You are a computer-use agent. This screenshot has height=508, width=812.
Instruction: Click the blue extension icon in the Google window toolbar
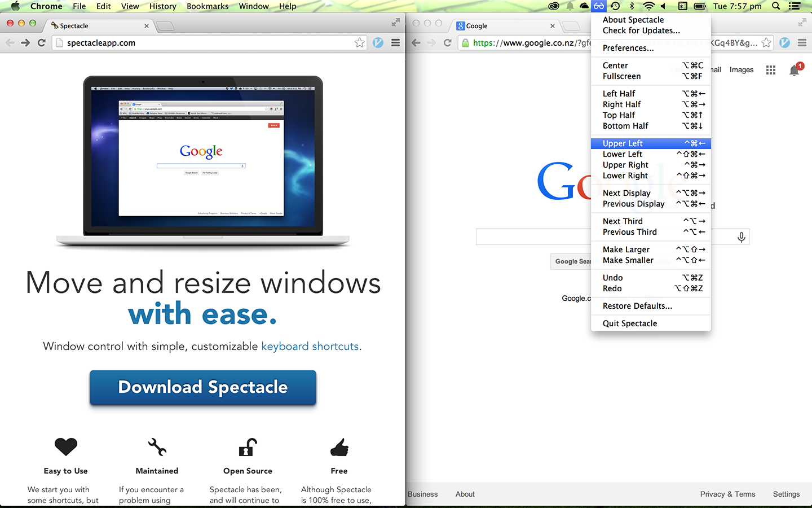[x=784, y=43]
